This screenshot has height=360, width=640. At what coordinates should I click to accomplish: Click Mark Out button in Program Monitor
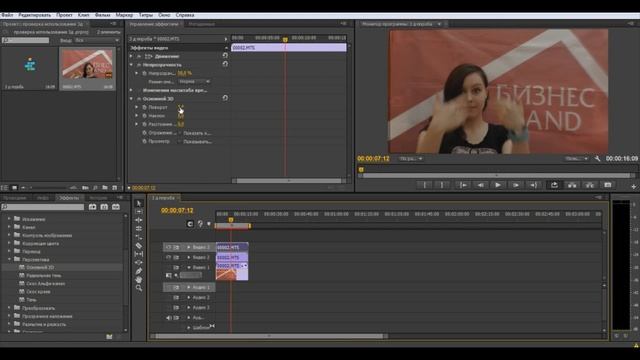tap(442, 185)
